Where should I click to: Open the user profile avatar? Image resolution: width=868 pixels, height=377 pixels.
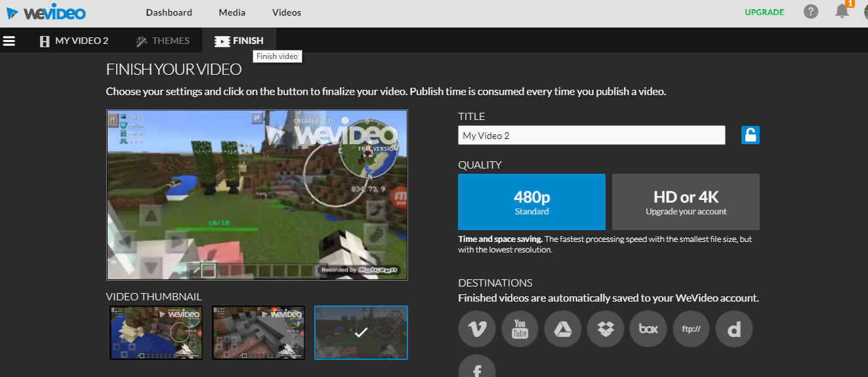pos(865,12)
